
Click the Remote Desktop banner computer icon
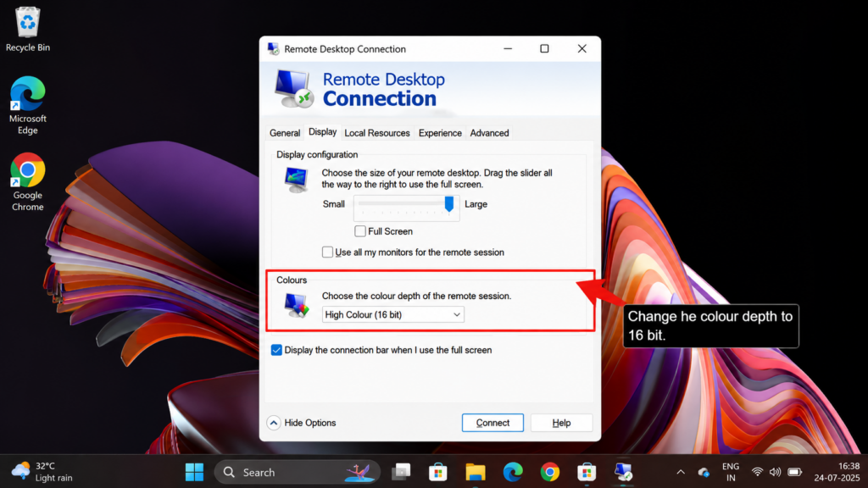[x=294, y=88]
